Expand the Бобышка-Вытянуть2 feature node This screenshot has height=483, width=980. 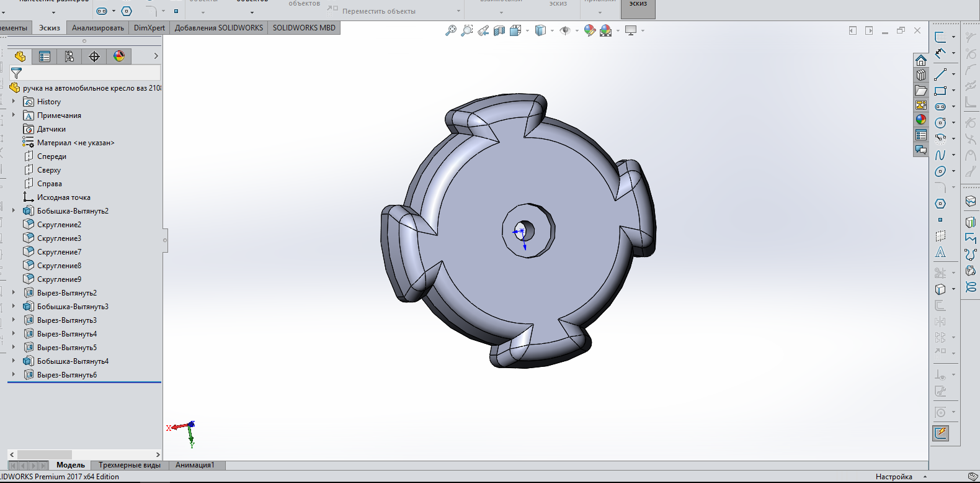(x=14, y=210)
